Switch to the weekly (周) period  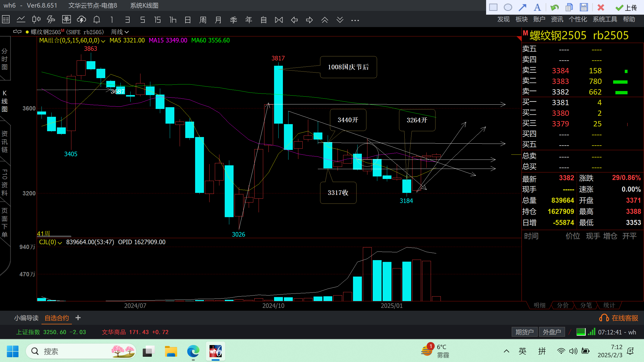[x=203, y=19]
